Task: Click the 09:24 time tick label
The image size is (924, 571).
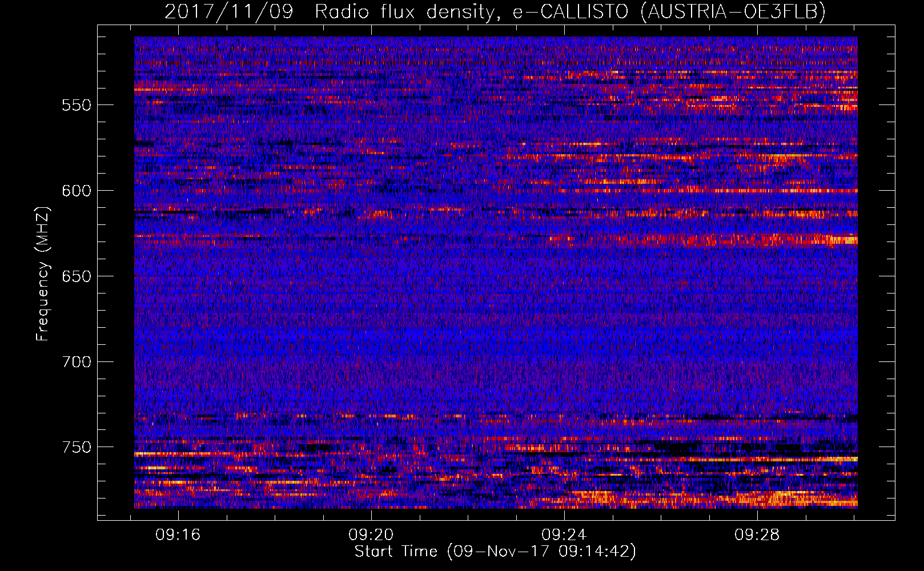Action: tap(564, 534)
